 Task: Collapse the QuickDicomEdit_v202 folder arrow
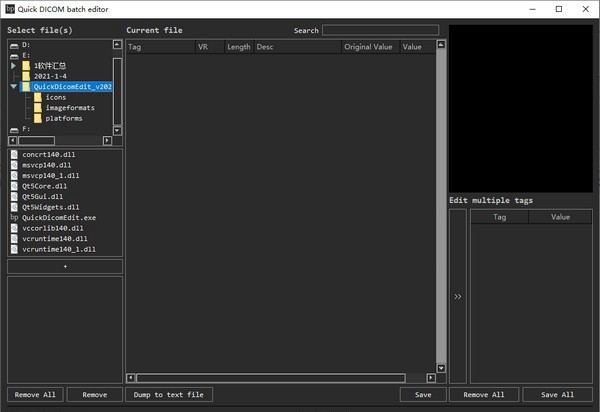coord(13,87)
